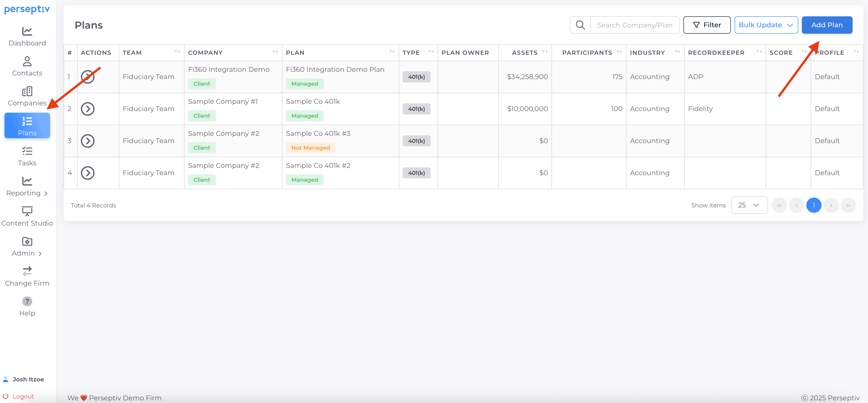This screenshot has height=403, width=868.
Task: Open the Tasks sidebar icon
Action: point(27,151)
